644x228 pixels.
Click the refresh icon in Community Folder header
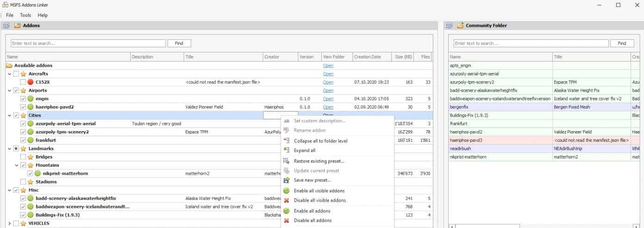(449, 26)
